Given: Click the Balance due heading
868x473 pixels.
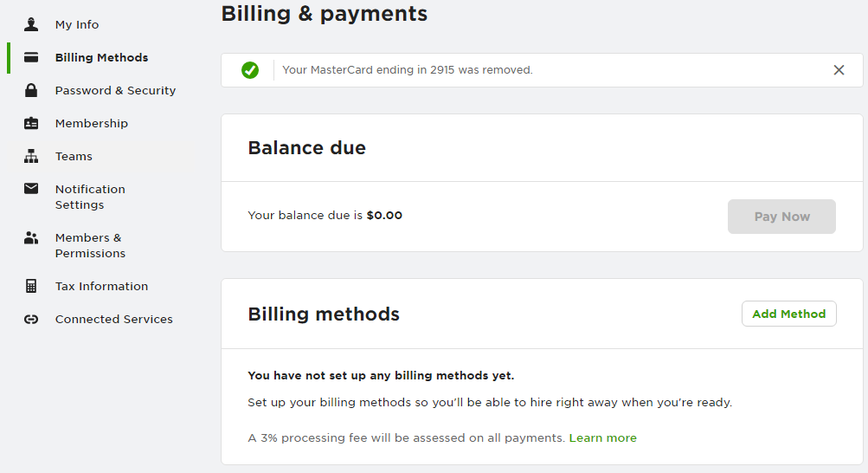Looking at the screenshot, I should [306, 148].
